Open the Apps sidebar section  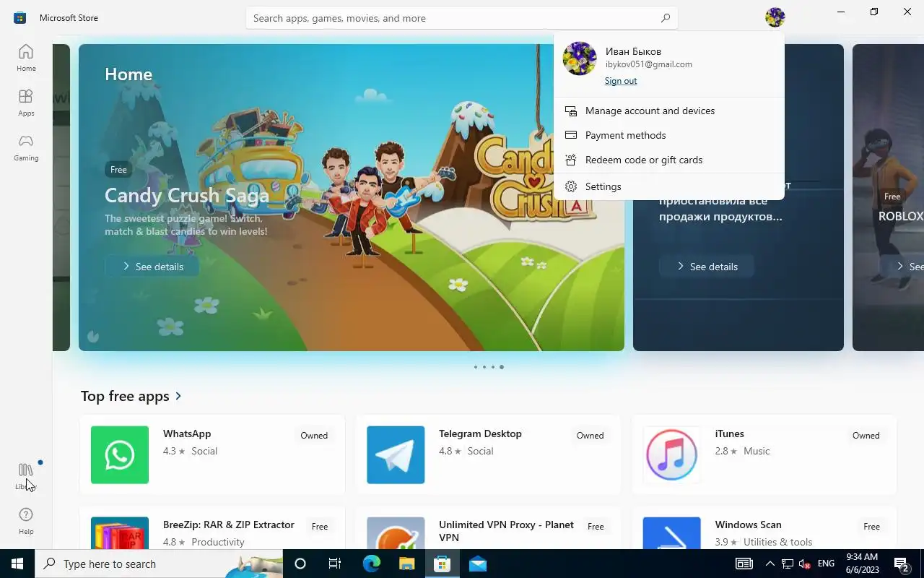[x=26, y=103]
